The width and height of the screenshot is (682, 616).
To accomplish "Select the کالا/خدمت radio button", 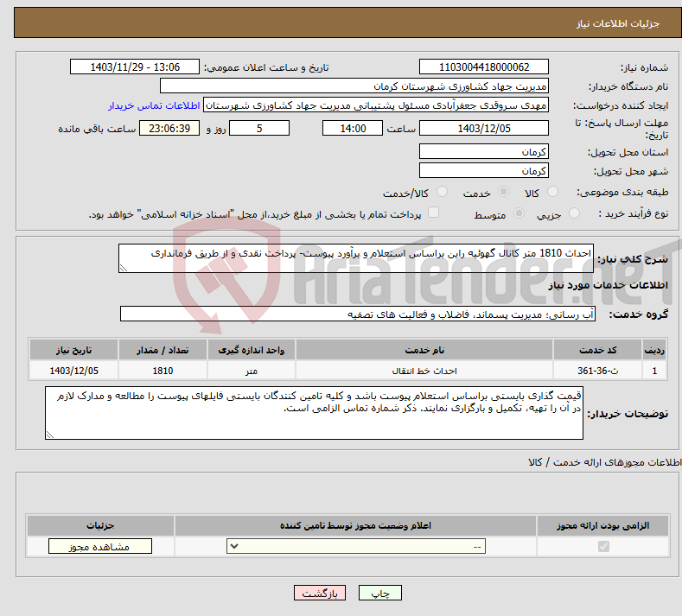I will (442, 192).
